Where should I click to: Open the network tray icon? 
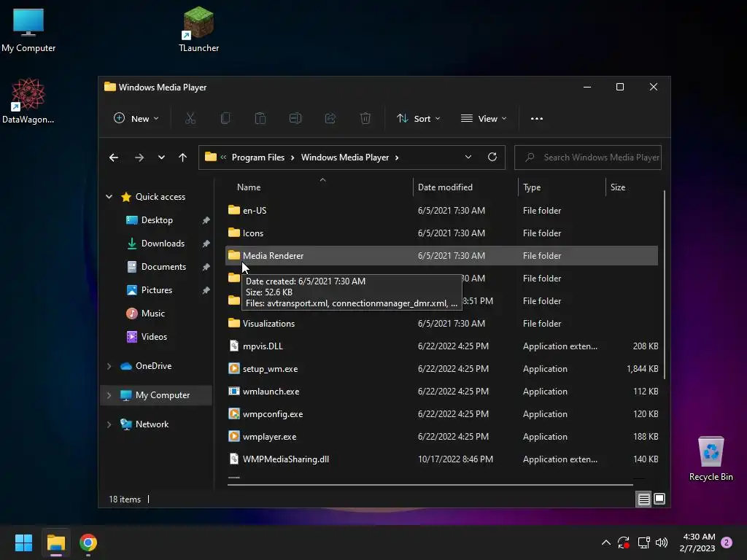643,542
